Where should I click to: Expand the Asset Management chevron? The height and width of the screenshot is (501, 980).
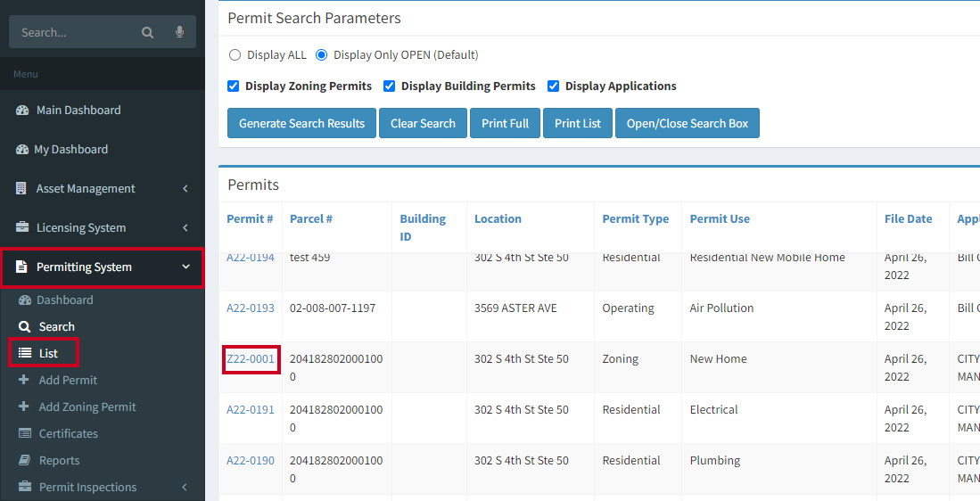(185, 189)
